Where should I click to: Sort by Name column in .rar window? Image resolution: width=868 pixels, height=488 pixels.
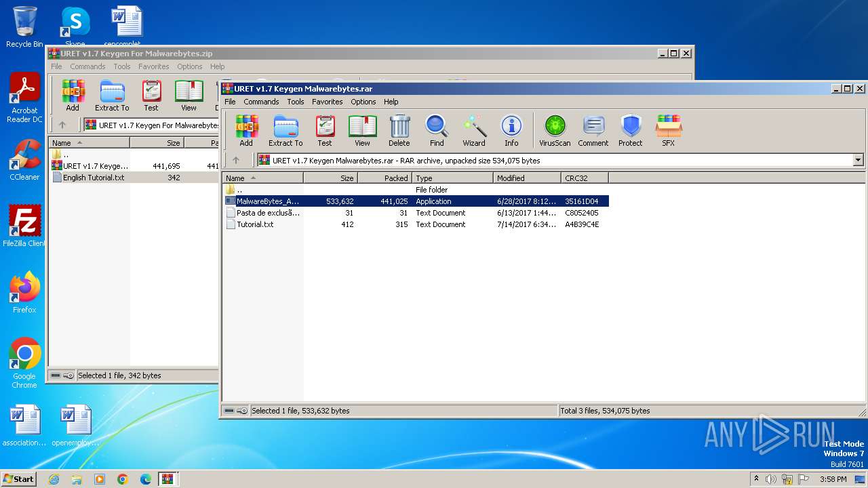[x=263, y=178]
